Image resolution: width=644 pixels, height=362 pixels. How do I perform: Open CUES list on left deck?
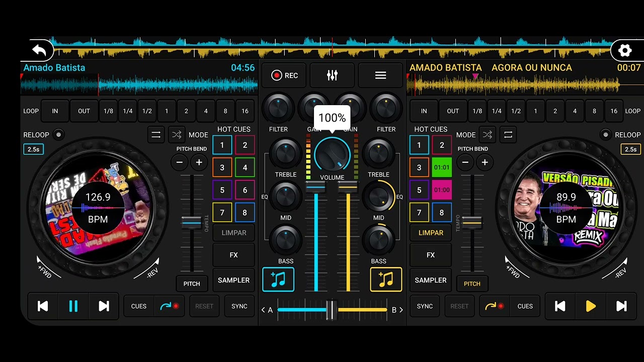point(139,306)
